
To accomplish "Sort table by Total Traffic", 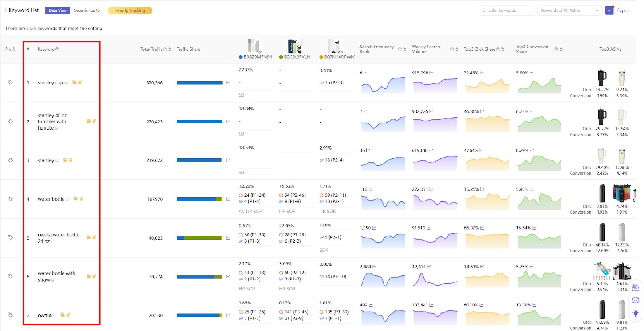I will pyautogui.click(x=169, y=49).
